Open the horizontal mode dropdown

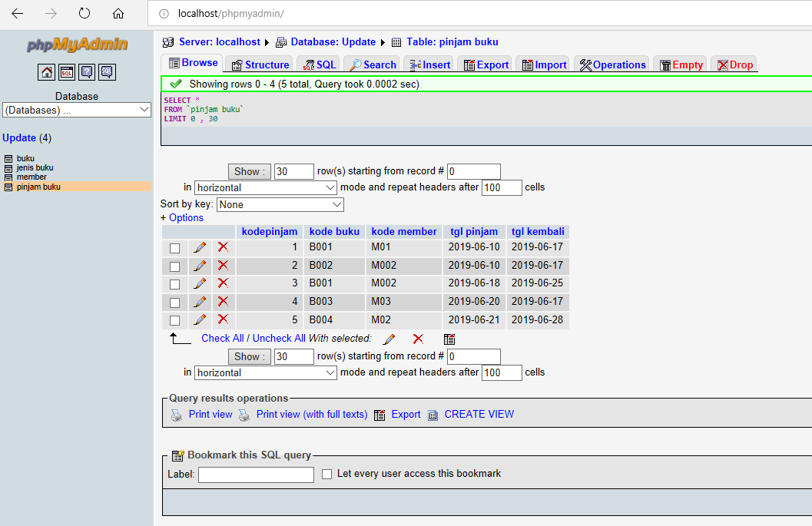point(265,187)
